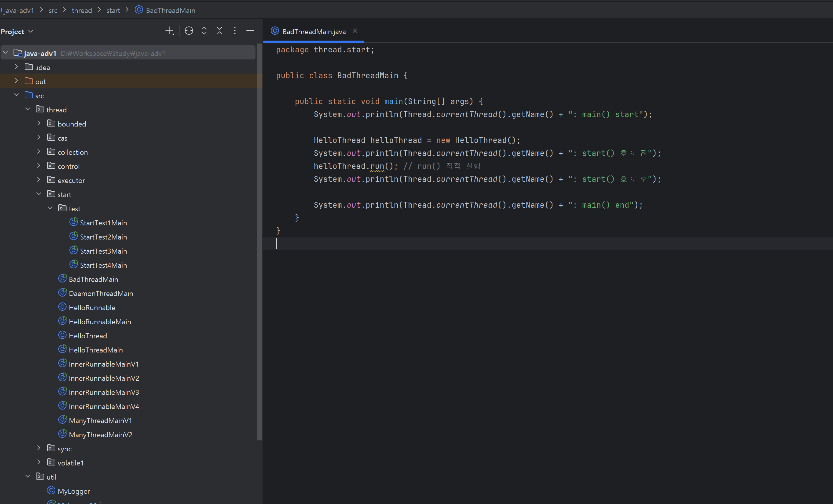This screenshot has width=833, height=504.
Task: Click the 'package' keyword in editor
Action: coord(292,50)
